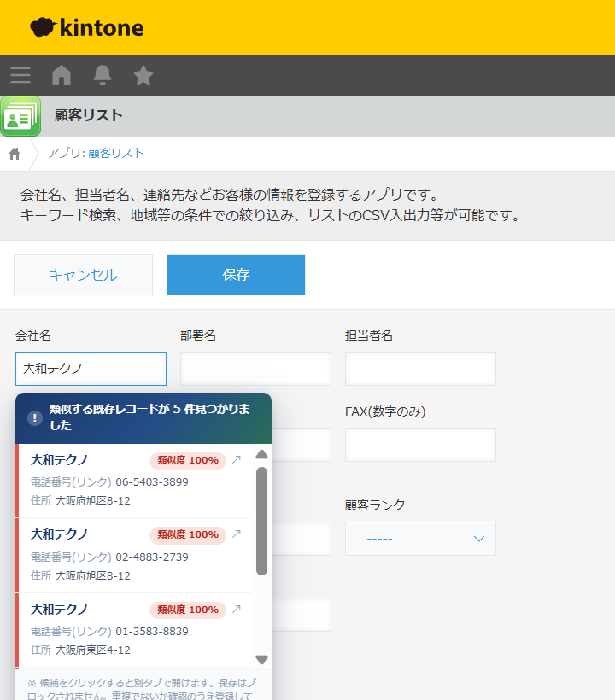Screen dimensions: 615x700
Task: Click the 顧客リスト app icon
Action: 20,116
